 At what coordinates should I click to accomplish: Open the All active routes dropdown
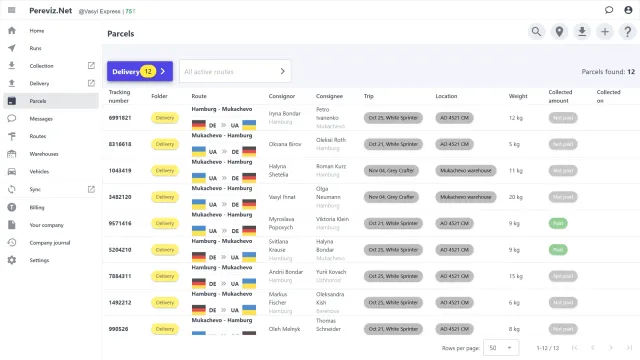pyautogui.click(x=235, y=71)
